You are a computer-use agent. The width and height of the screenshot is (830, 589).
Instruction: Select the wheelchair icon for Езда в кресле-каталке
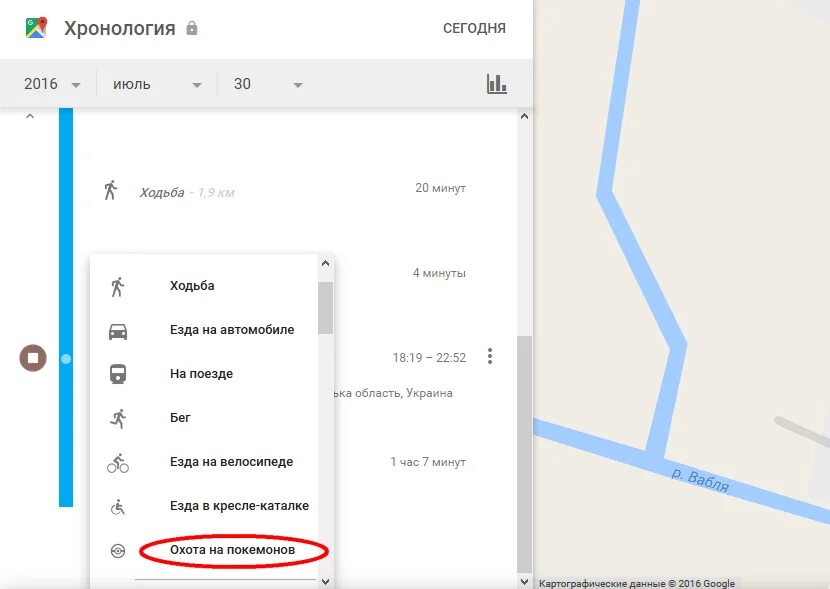tap(119, 505)
